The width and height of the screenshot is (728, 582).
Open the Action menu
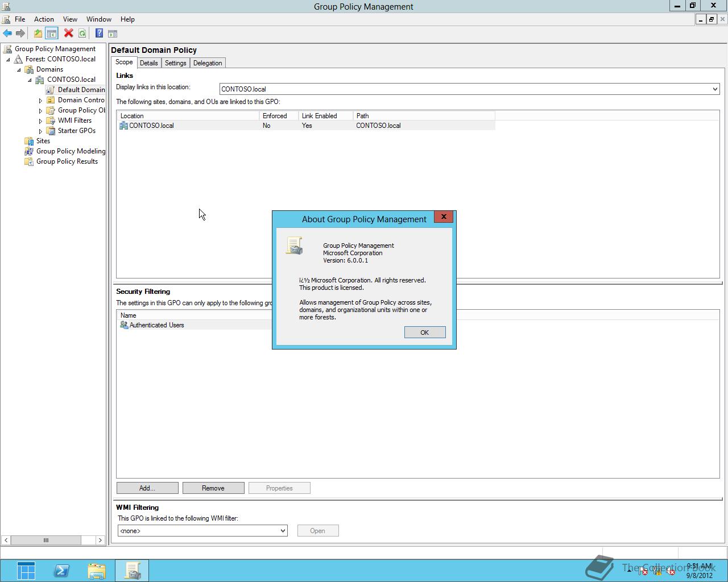[44, 19]
